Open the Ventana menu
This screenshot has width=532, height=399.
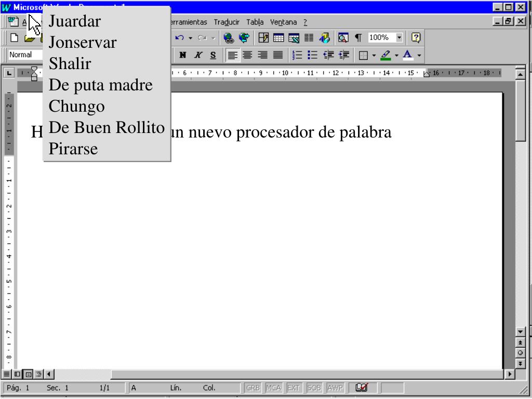(283, 22)
